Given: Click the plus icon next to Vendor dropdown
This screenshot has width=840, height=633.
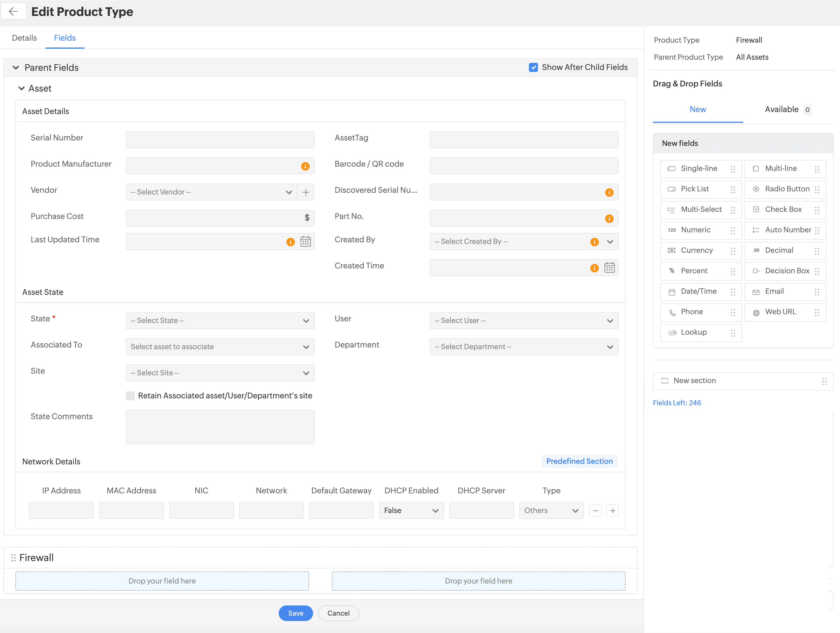Looking at the screenshot, I should click(x=306, y=192).
